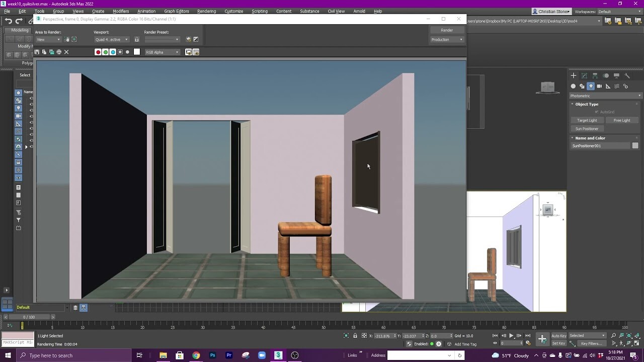Play the animation

tap(511, 335)
